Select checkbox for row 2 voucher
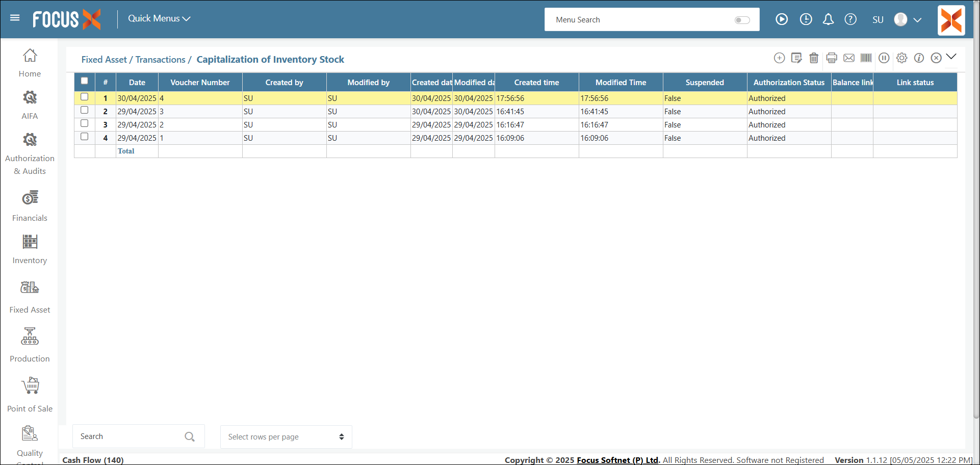The image size is (980, 465). click(x=85, y=111)
